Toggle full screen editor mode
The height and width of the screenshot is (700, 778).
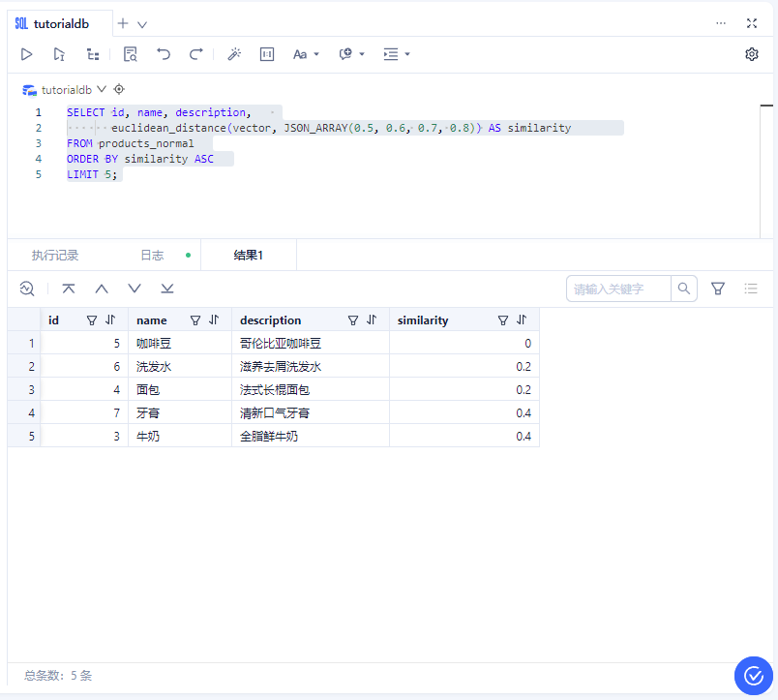752,23
